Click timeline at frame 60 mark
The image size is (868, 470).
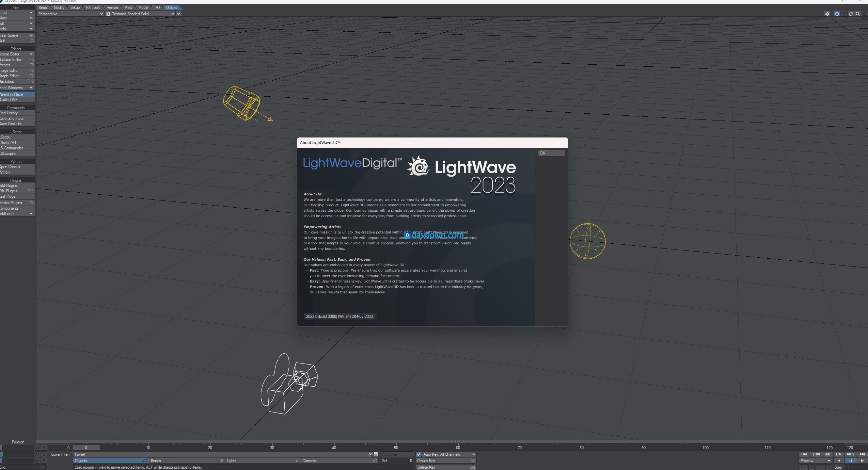pos(458,448)
